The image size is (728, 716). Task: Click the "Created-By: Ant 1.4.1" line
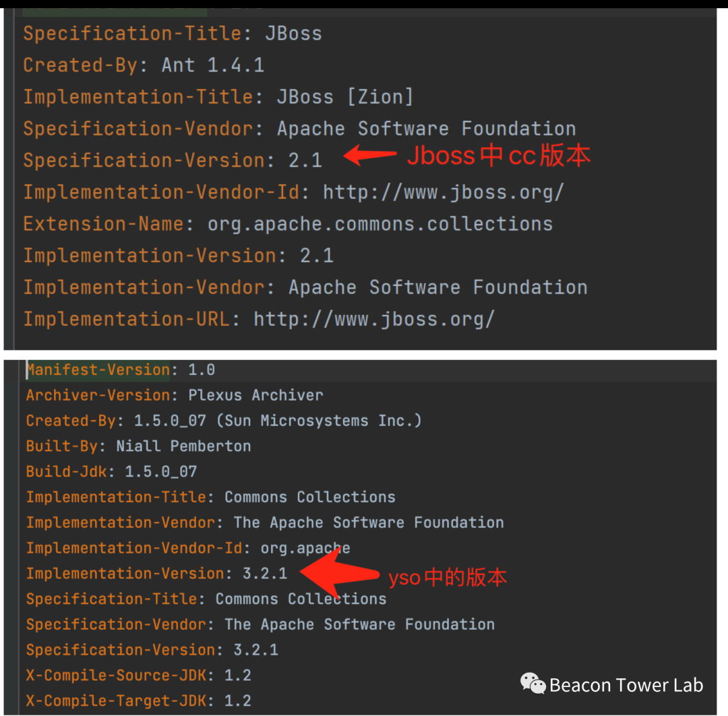coord(143,65)
